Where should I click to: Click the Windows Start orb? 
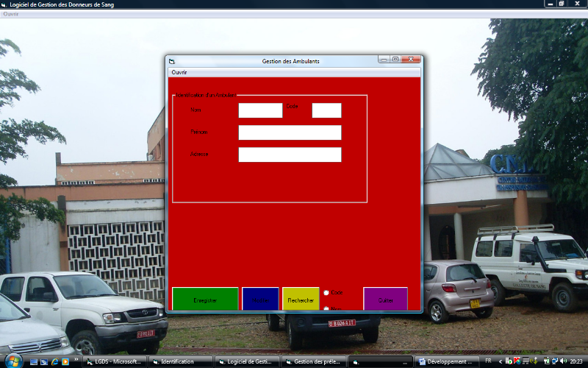14,361
